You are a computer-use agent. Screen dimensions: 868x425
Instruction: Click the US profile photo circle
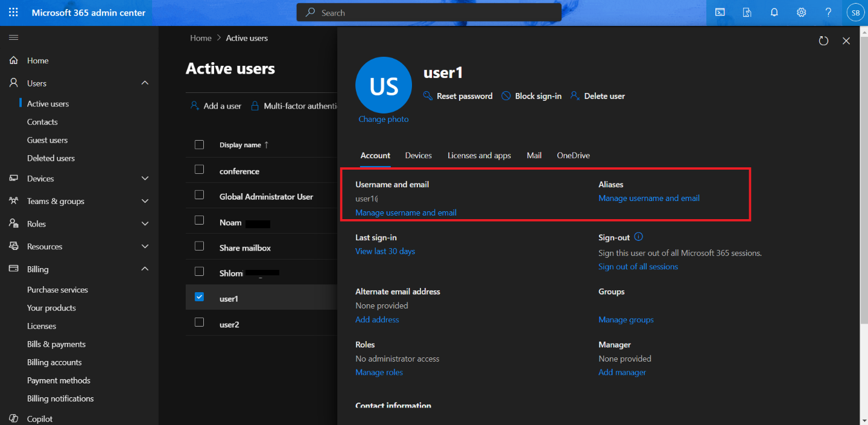click(384, 85)
